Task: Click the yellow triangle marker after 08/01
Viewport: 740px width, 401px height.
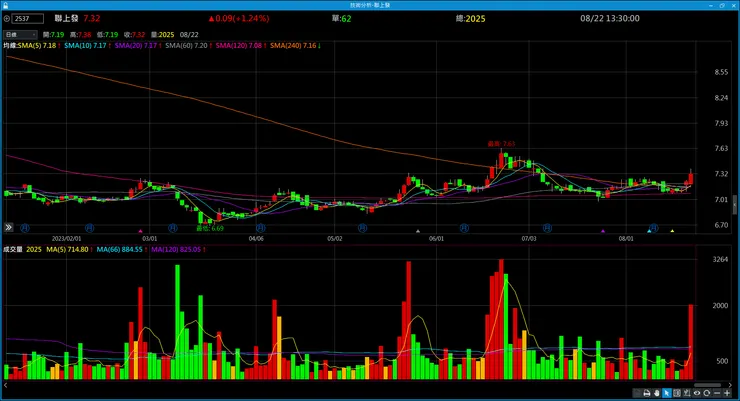Action: click(673, 231)
